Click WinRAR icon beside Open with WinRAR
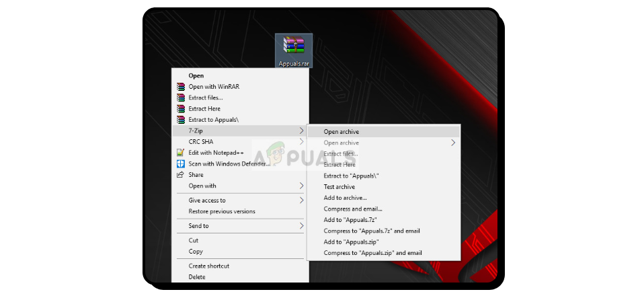The image size is (644, 298). click(181, 87)
